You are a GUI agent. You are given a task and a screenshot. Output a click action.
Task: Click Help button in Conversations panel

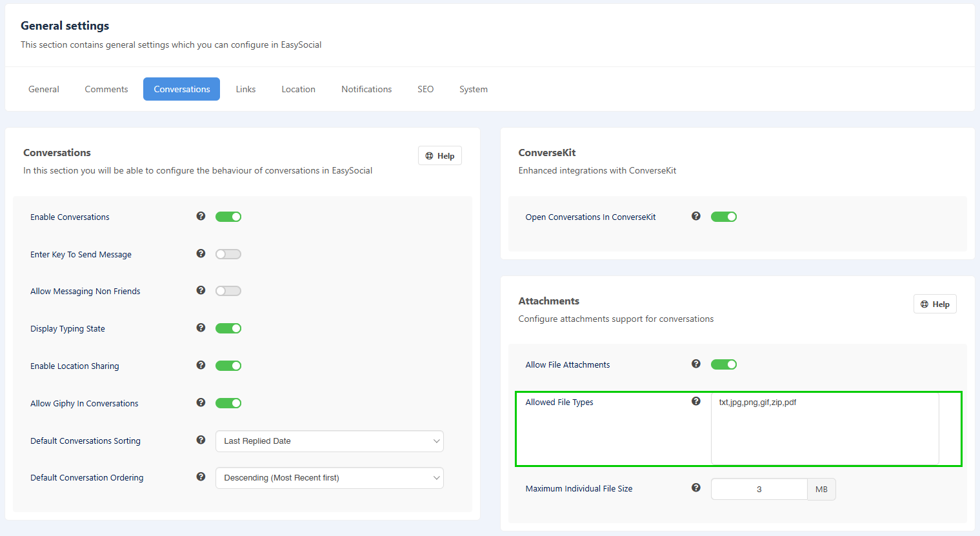(439, 156)
